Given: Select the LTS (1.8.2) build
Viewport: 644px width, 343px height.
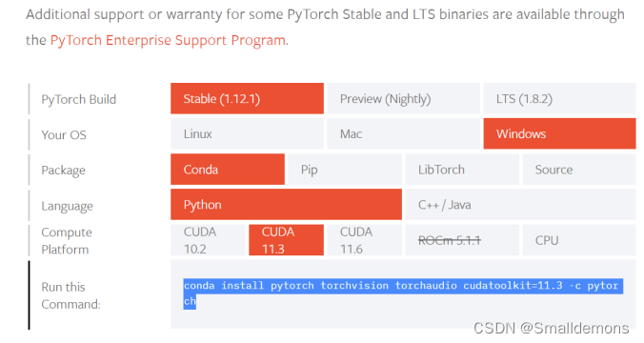Looking at the screenshot, I should [x=559, y=98].
